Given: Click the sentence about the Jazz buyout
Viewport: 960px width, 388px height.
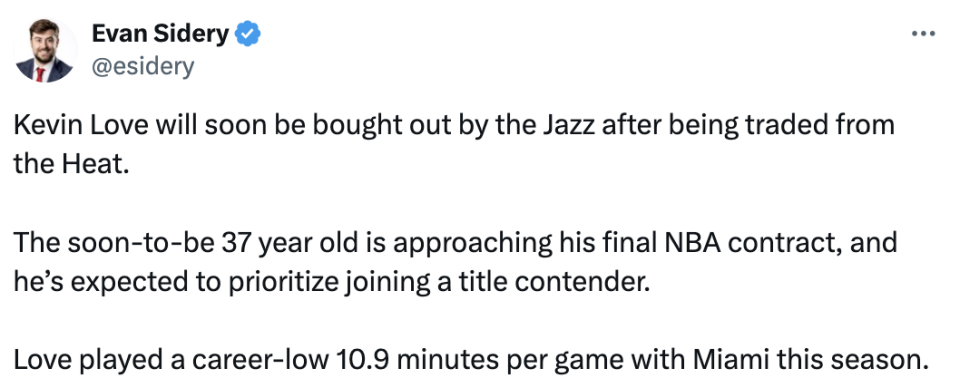Looking at the screenshot, I should tap(454, 144).
